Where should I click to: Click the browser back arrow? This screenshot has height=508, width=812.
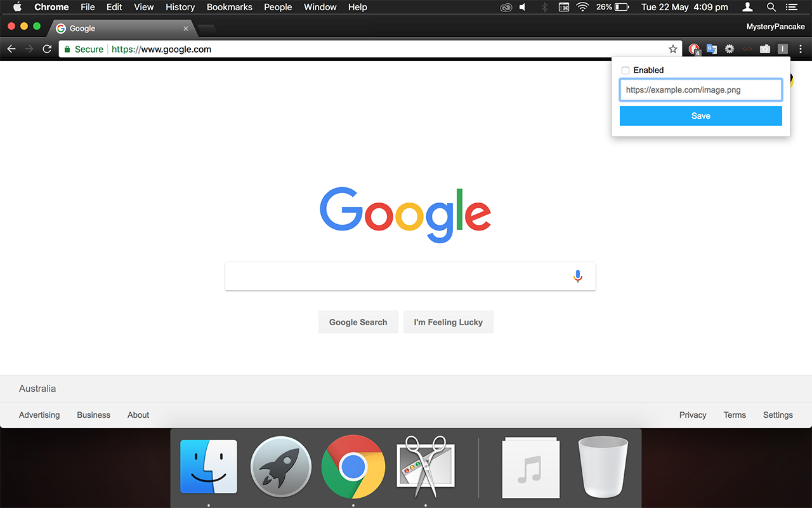point(11,49)
